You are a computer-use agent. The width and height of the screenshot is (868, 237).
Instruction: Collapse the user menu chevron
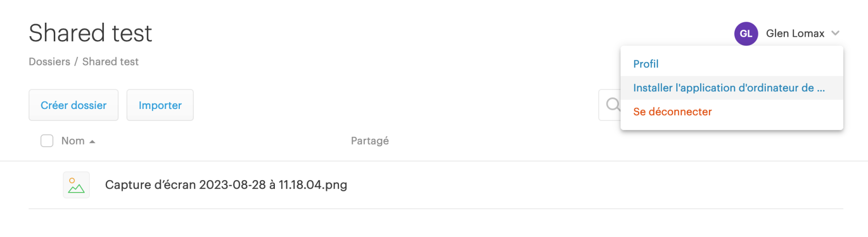(835, 34)
